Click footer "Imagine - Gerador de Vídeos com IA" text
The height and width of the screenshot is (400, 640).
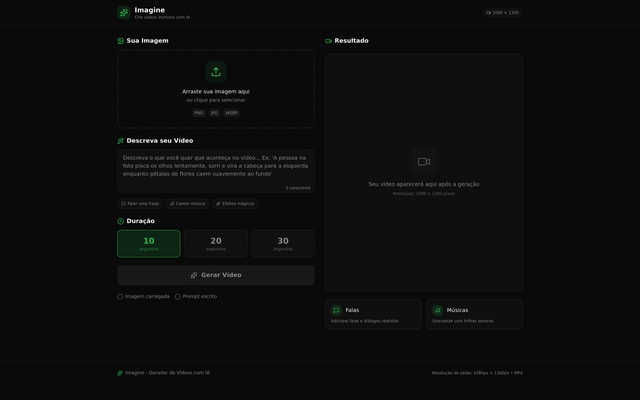click(167, 373)
